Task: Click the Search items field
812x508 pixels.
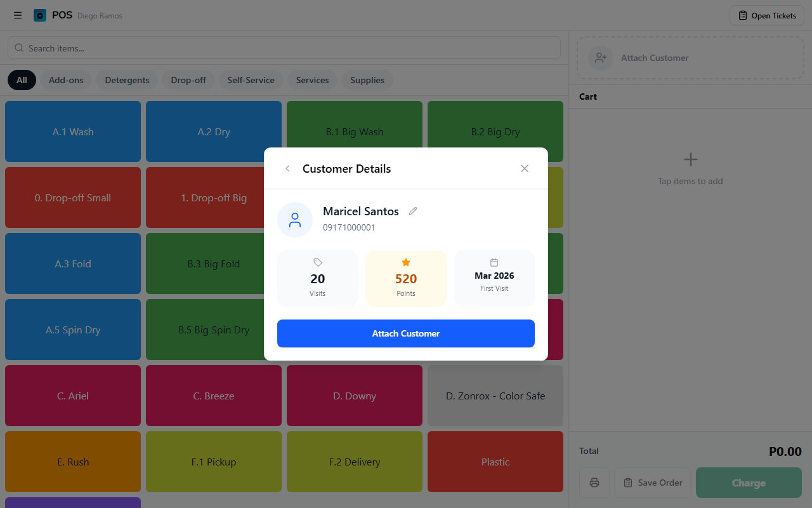Action: tap(284, 48)
